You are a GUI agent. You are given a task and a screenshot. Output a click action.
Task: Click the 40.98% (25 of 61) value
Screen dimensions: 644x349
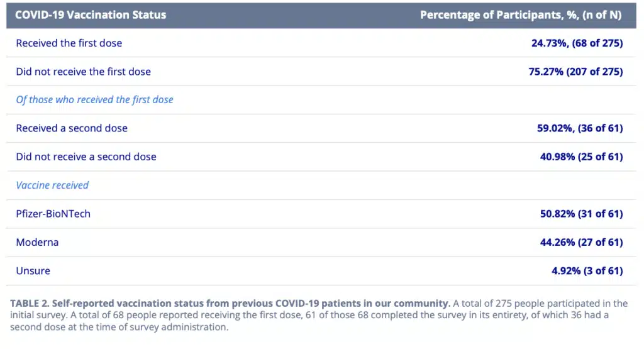[x=581, y=157]
